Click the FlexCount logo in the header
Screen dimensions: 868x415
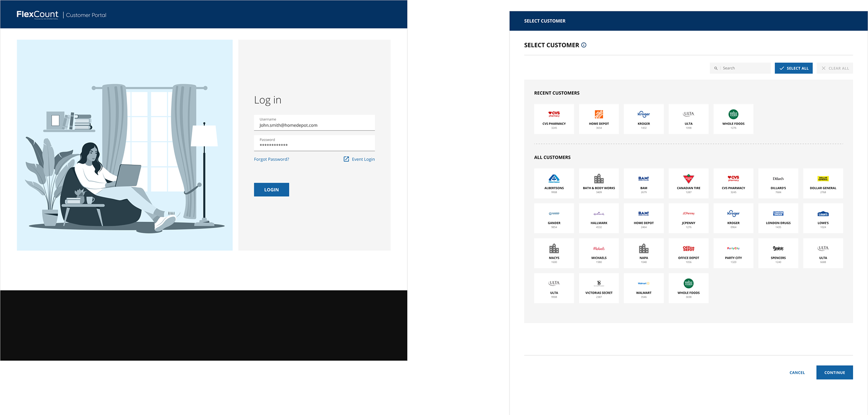pos(38,14)
